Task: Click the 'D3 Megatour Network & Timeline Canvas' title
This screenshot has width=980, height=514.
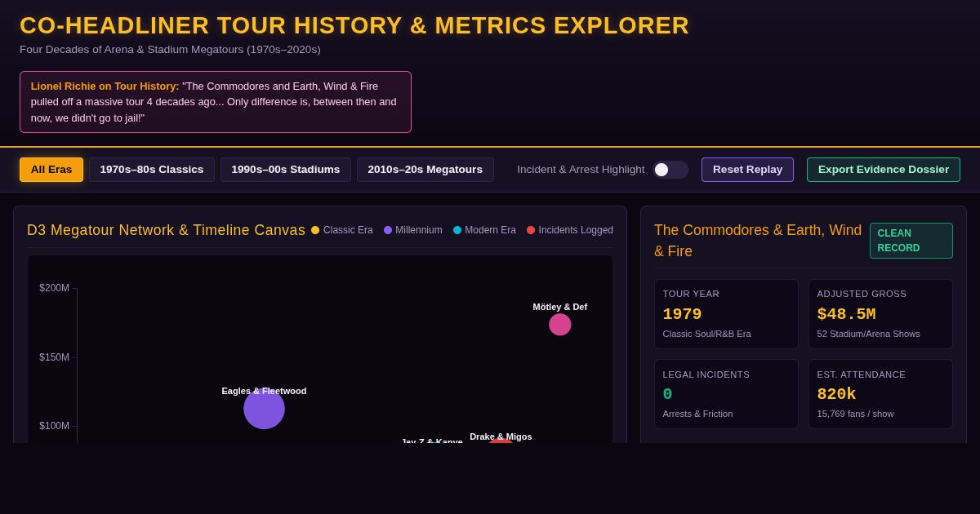Action: 166,230
